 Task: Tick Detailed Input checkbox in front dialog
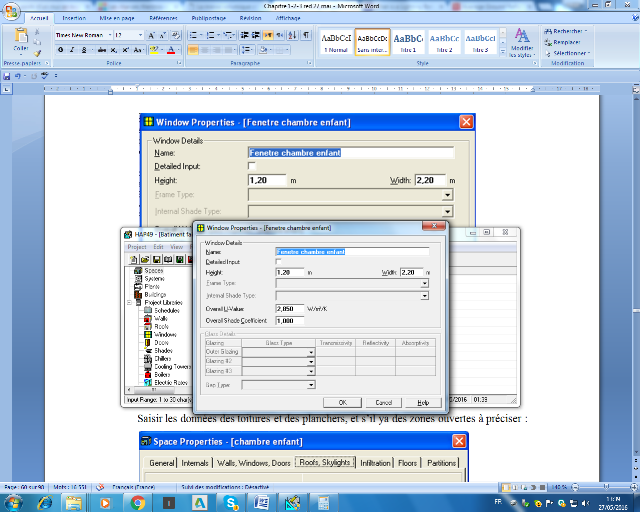click(x=279, y=262)
